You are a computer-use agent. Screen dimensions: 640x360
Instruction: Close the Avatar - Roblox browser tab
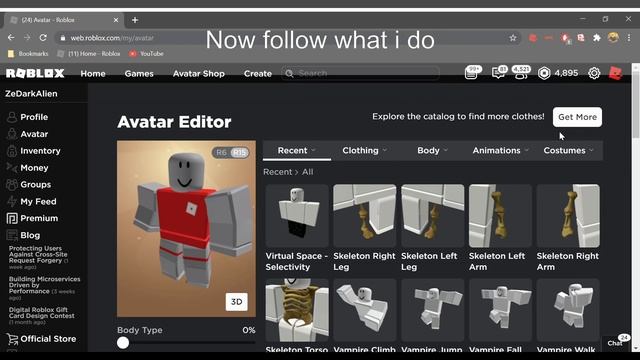coord(116,20)
